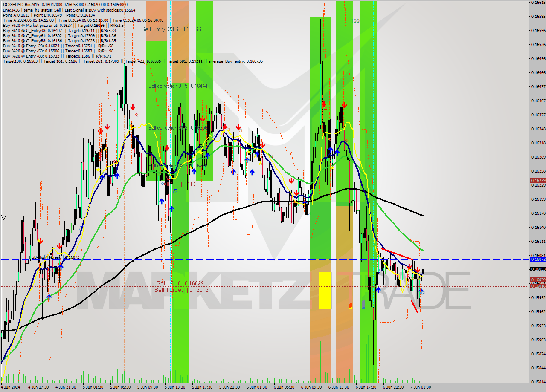Click the Sell Entry -23.6 | 0.16566 label
This screenshot has height=392, width=546.
171,29
